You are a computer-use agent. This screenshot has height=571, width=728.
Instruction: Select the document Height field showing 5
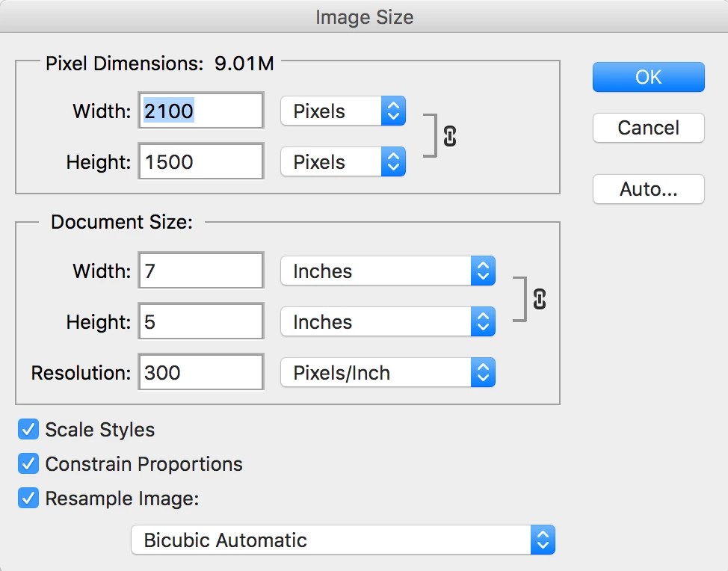coord(201,322)
